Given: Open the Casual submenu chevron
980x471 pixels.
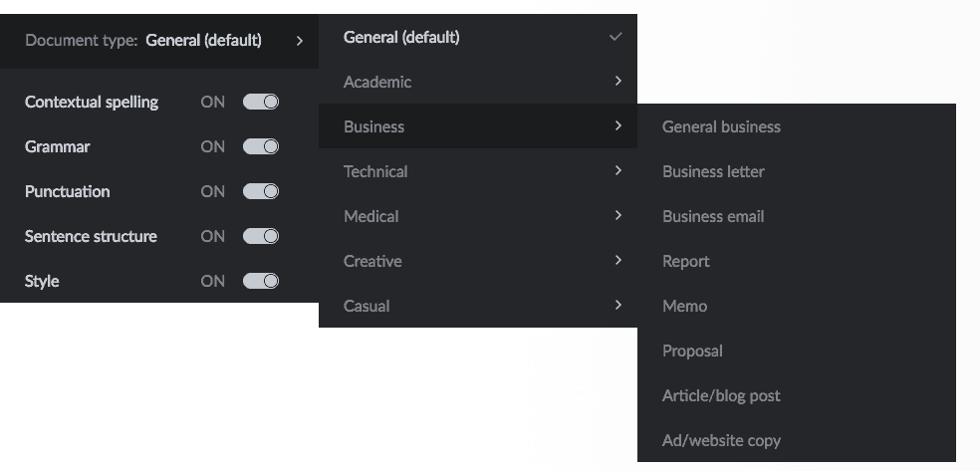Looking at the screenshot, I should (618, 305).
